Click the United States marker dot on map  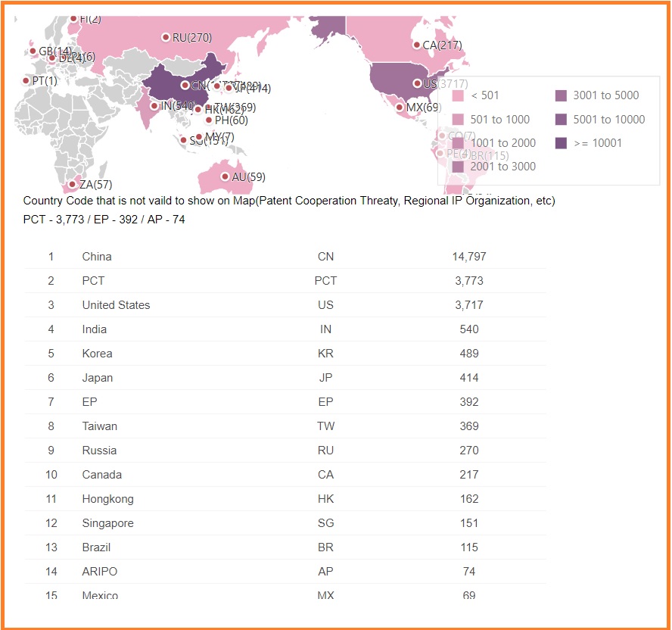tap(417, 83)
